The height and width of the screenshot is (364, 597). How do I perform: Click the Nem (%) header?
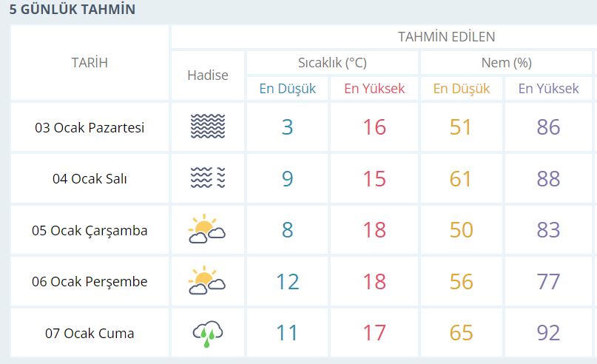pos(507,62)
